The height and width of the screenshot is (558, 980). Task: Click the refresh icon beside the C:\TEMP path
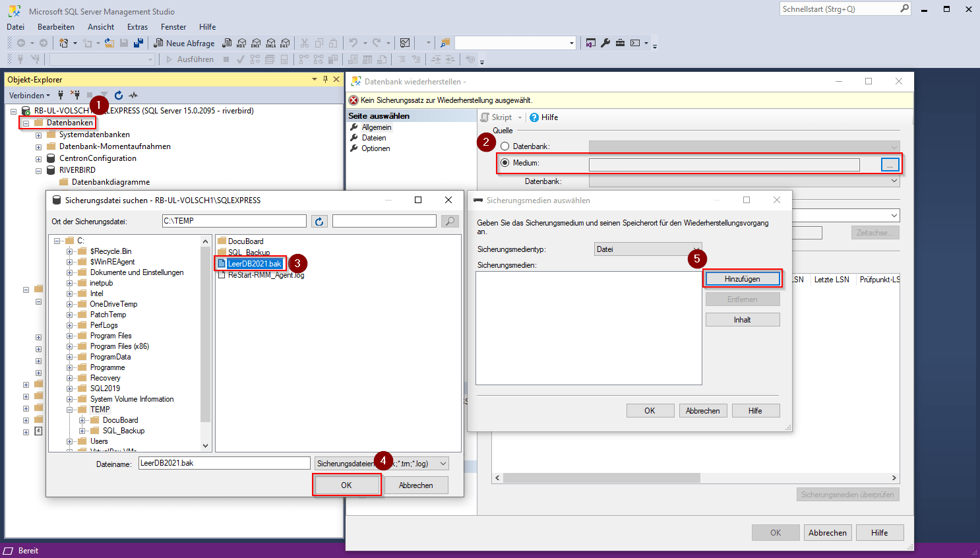[x=319, y=222]
